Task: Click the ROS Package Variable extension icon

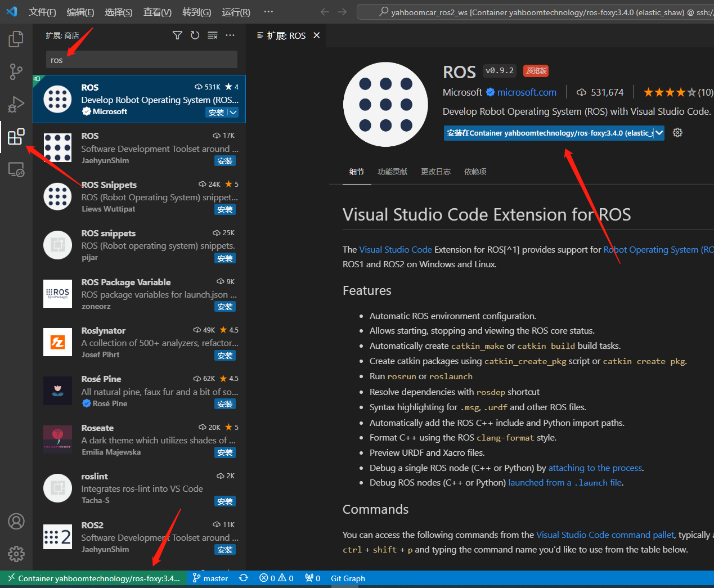Action: [x=57, y=294]
